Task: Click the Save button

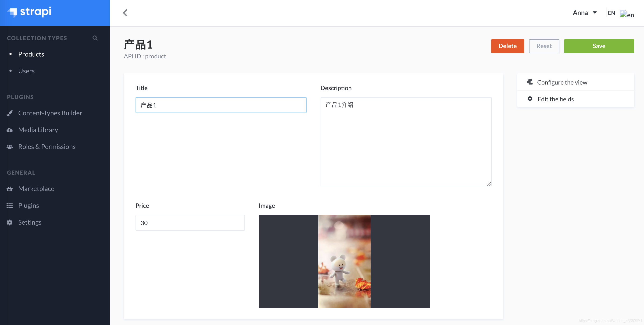Action: tap(599, 46)
